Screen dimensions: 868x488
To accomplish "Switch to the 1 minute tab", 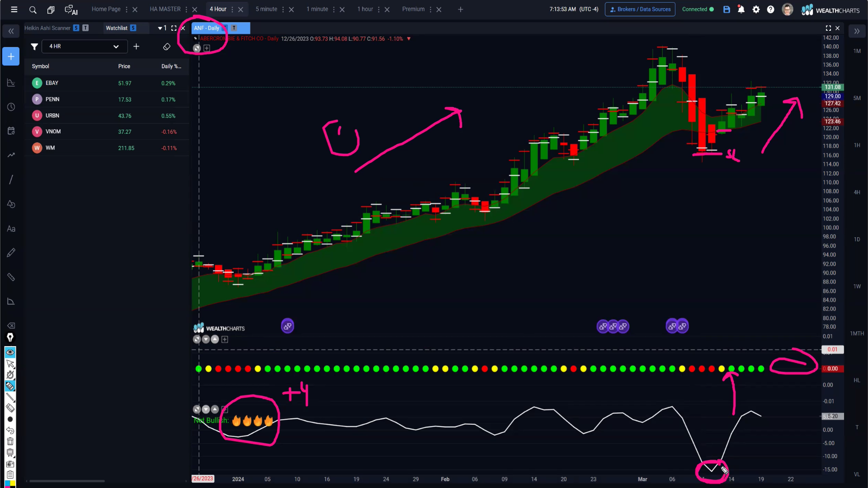I will click(317, 9).
